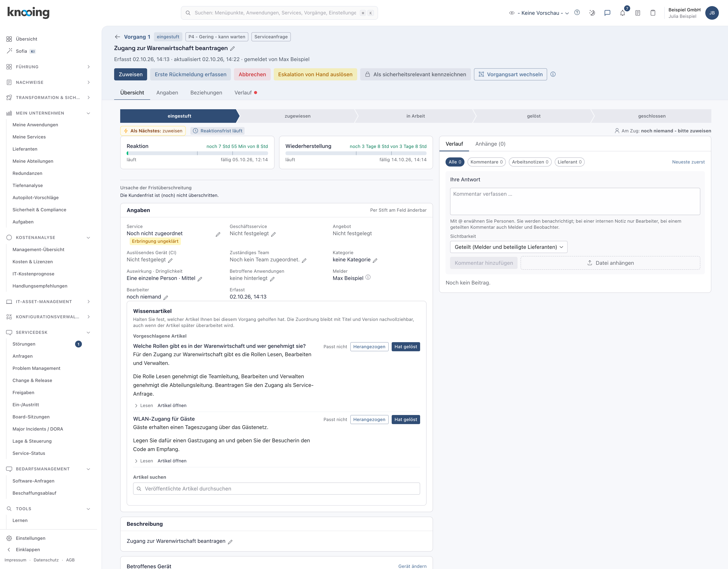Open the Verlauf tab with red dot
Viewport: 728px width, 569px height.
pyautogui.click(x=246, y=93)
